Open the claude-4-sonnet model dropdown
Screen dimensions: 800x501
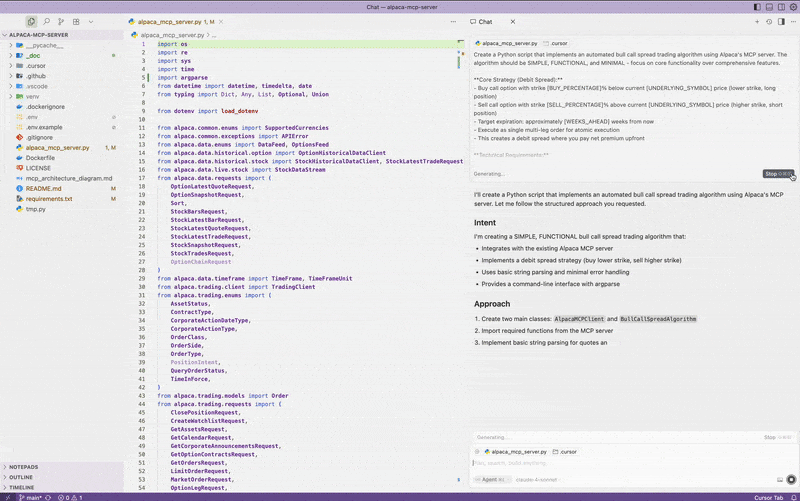pos(538,480)
